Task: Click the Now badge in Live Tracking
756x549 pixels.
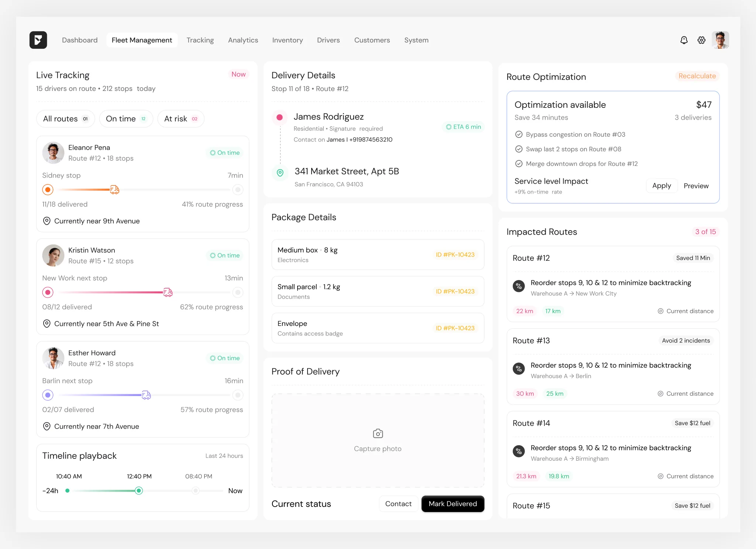Action: [x=238, y=74]
